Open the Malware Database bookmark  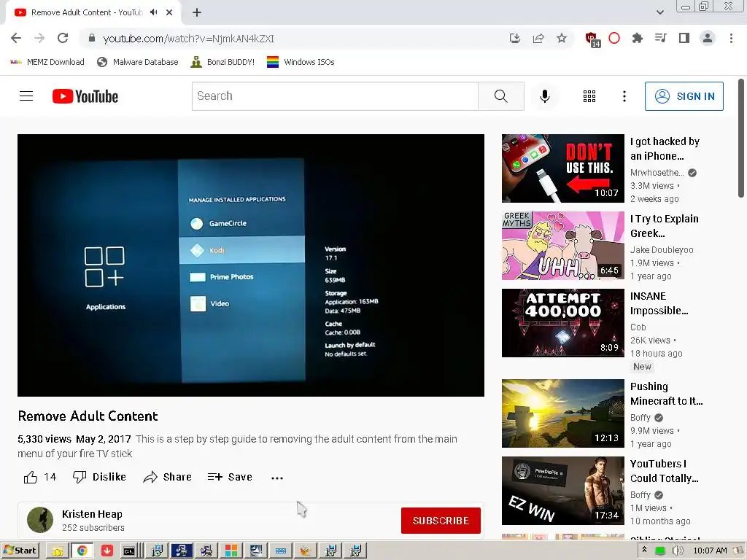point(137,62)
